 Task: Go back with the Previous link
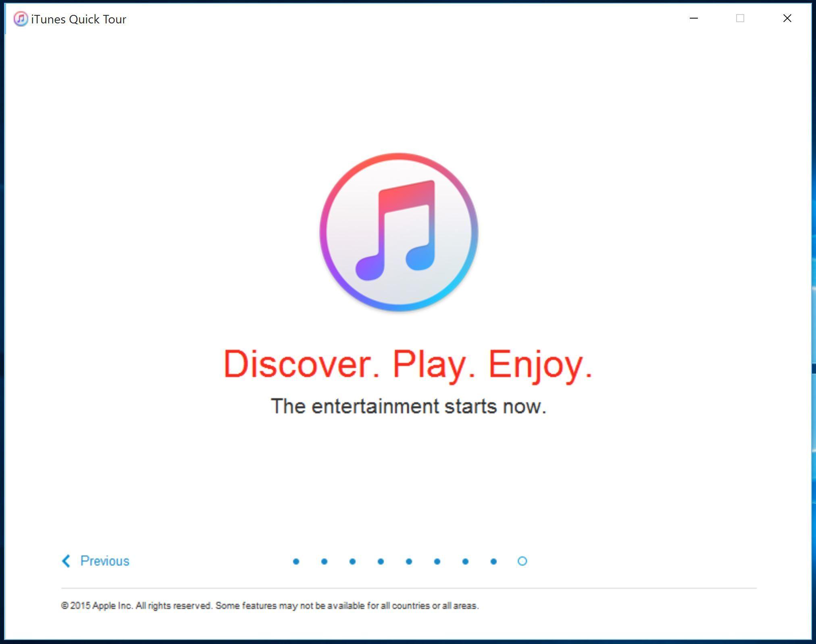coord(104,561)
